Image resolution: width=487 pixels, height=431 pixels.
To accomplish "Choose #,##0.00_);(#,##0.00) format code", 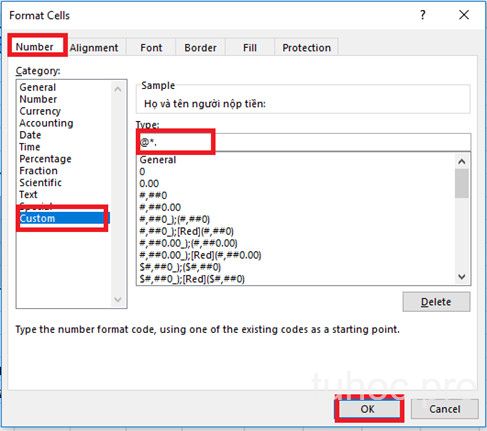I will coord(295,243).
